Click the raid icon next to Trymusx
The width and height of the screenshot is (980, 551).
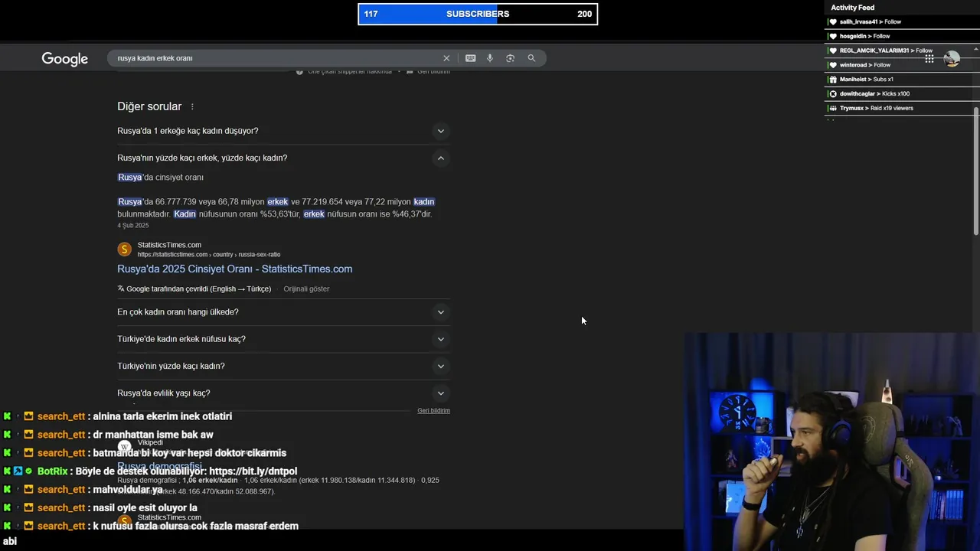tap(833, 108)
